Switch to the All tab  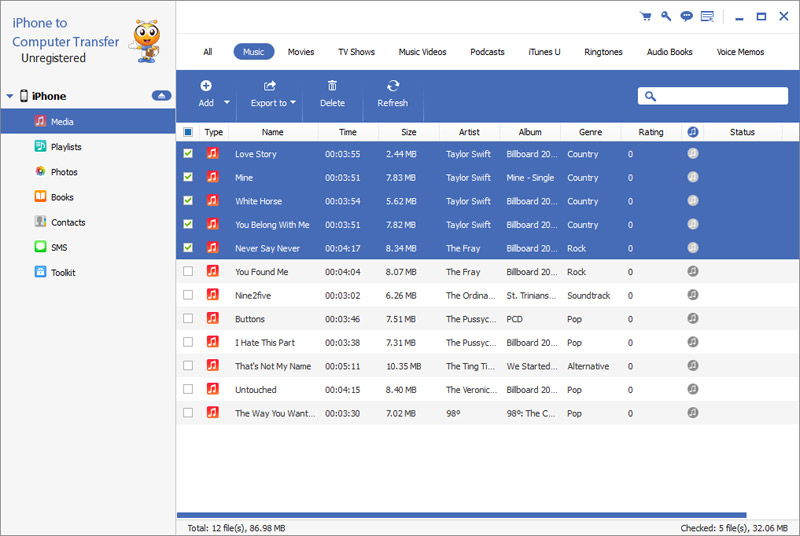(x=208, y=52)
